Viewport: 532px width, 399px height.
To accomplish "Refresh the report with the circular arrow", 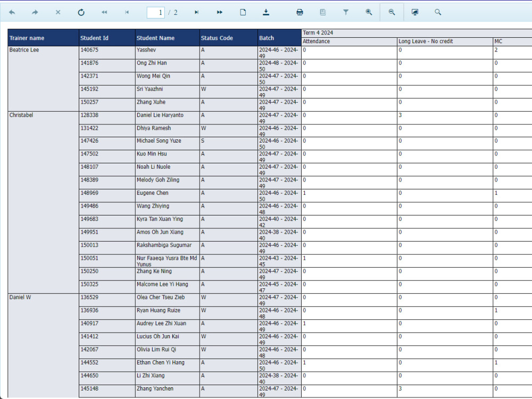I will [81, 12].
